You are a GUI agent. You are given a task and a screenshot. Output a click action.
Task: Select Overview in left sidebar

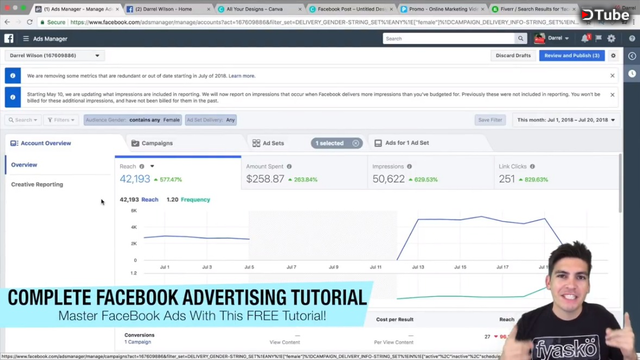click(x=24, y=165)
